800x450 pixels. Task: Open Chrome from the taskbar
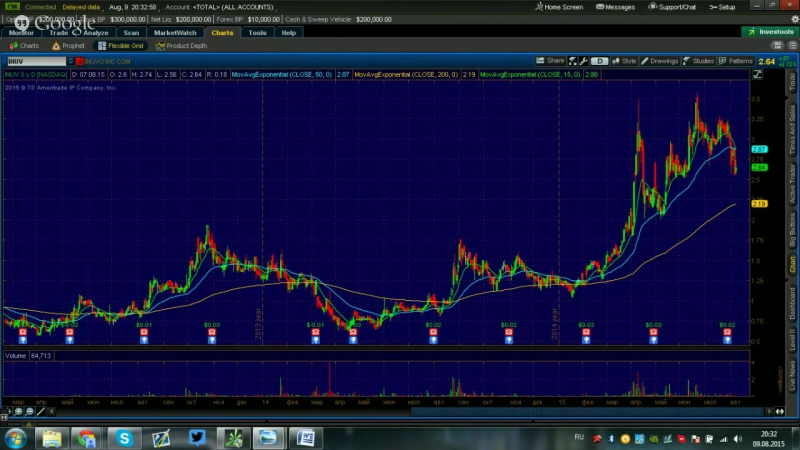87,438
